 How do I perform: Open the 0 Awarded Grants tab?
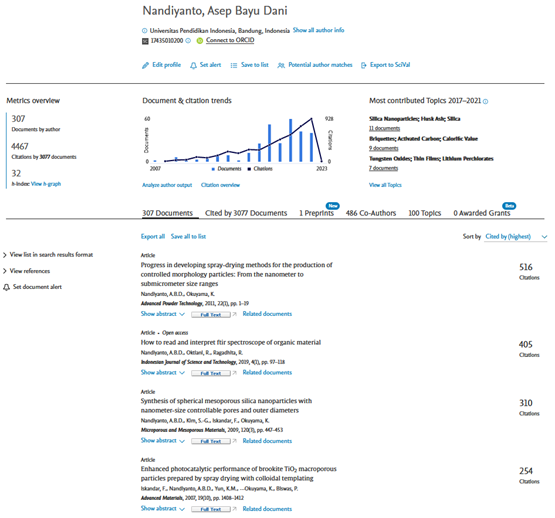(482, 213)
